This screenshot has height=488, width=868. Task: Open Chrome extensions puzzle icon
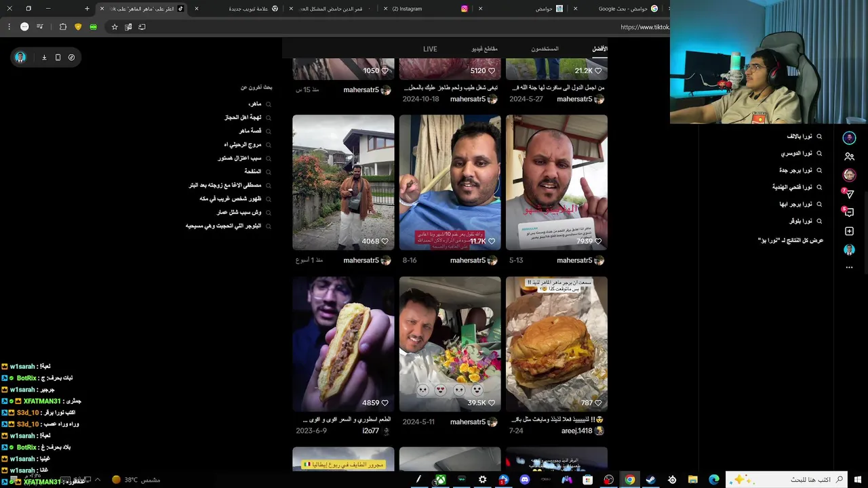click(x=63, y=27)
